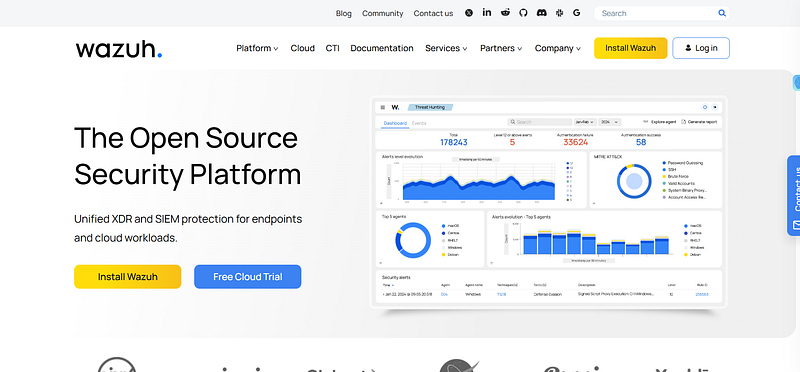The width and height of the screenshot is (800, 372).
Task: Focus the top Search input field
Action: tap(662, 13)
